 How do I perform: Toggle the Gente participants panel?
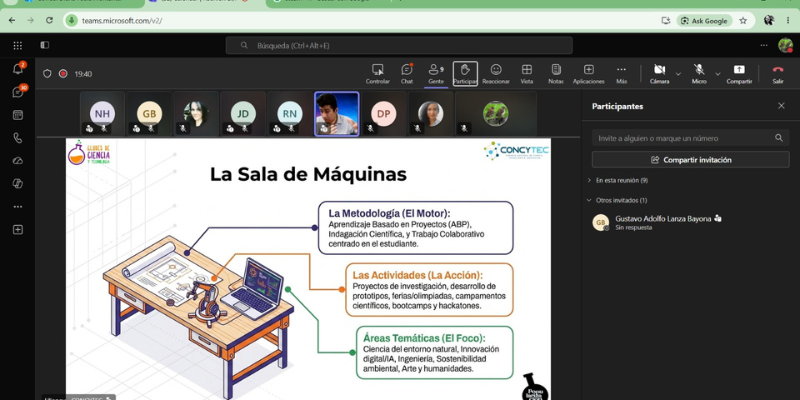[x=436, y=74]
